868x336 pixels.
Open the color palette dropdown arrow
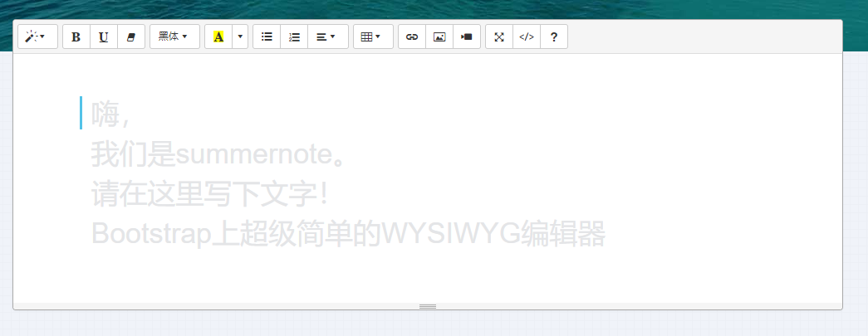pos(240,37)
